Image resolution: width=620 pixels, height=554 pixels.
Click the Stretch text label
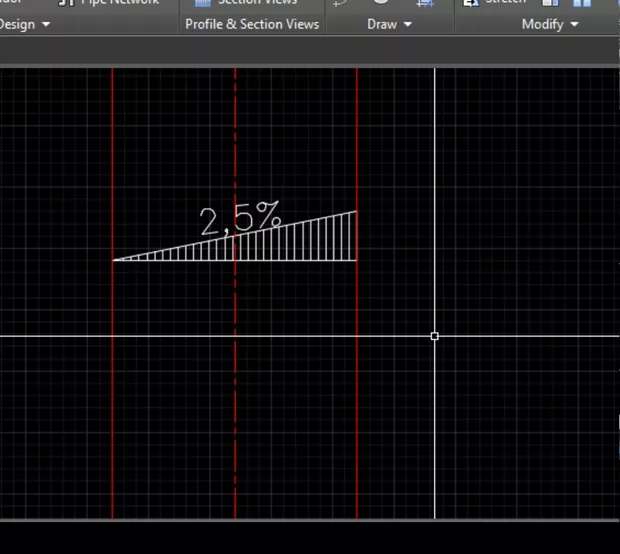click(507, 3)
